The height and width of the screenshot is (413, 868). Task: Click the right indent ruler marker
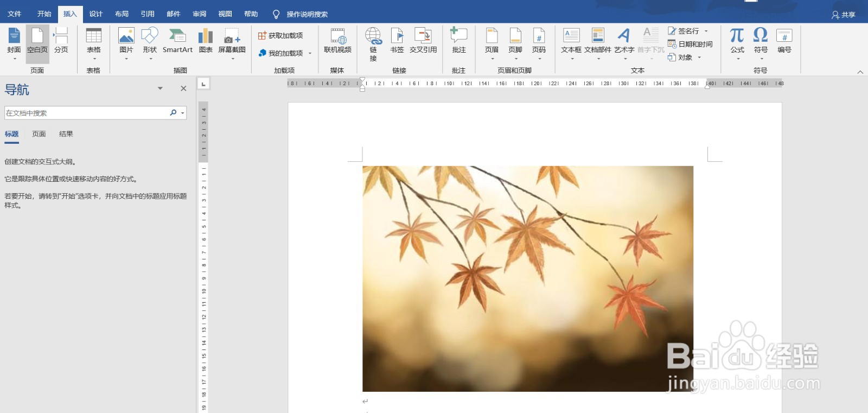click(x=707, y=86)
